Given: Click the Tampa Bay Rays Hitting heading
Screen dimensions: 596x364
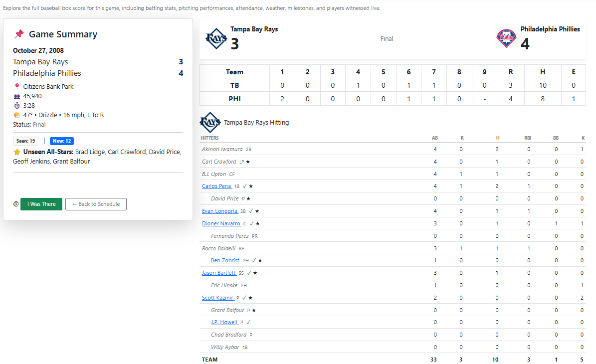Looking at the screenshot, I should (x=256, y=122).
